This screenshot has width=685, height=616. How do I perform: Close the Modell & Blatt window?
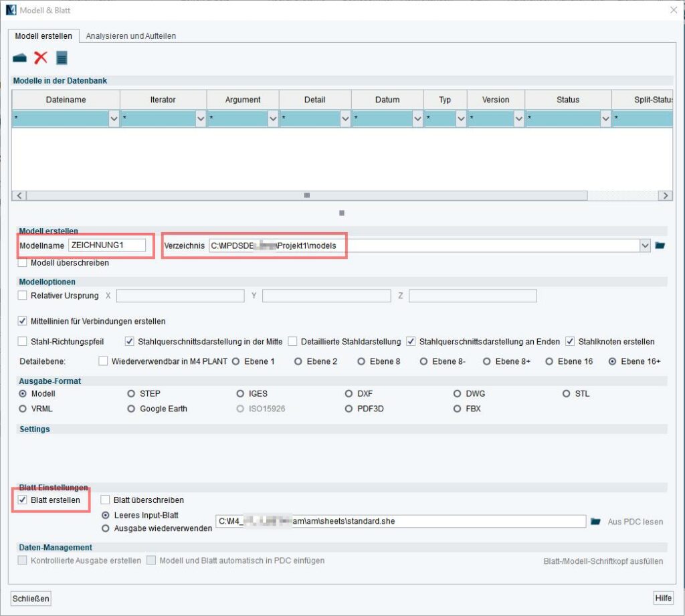pyautogui.click(x=674, y=9)
